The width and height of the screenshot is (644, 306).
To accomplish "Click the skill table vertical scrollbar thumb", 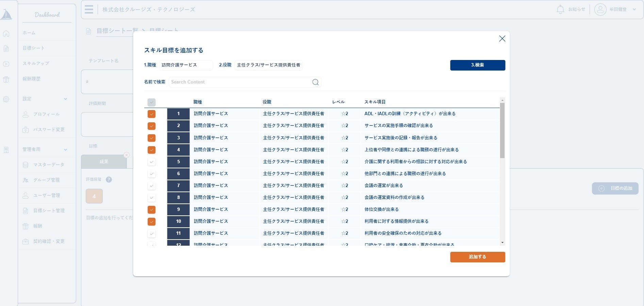I will (x=502, y=131).
